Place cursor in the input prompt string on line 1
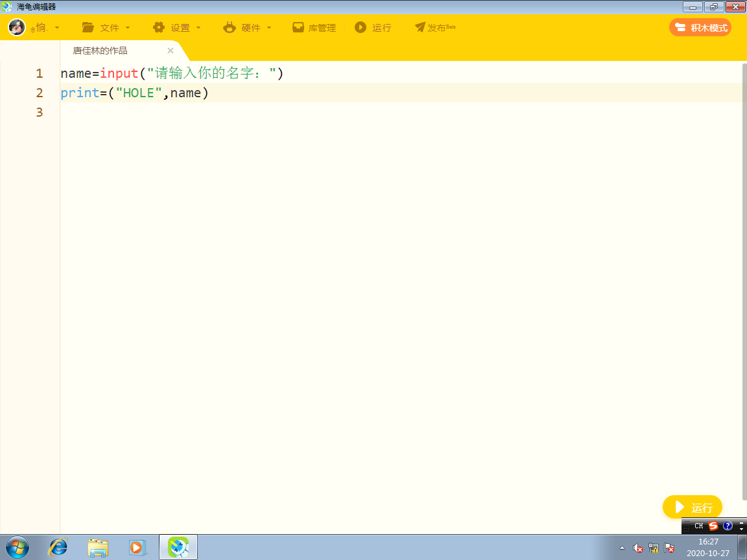This screenshot has height=560, width=747. click(211, 73)
